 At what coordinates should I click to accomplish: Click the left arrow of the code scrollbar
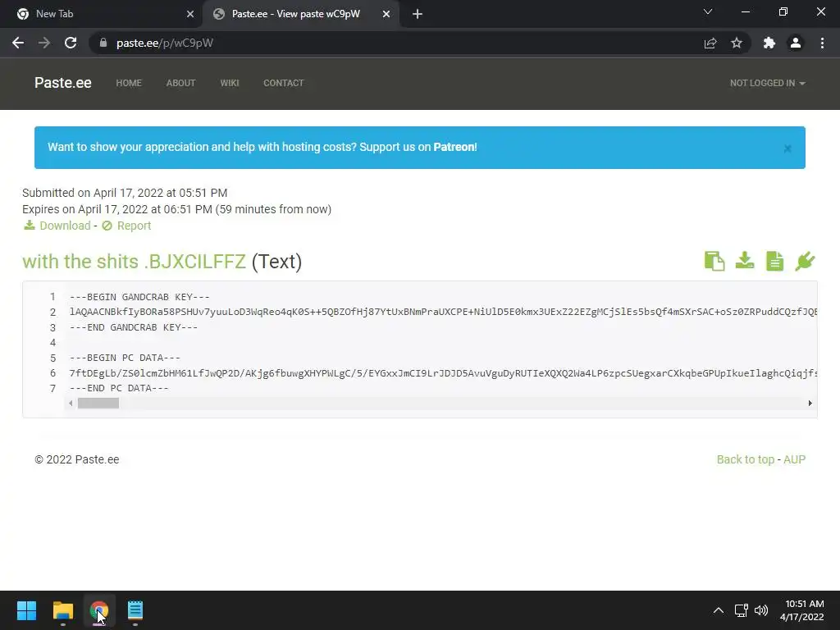tap(71, 404)
